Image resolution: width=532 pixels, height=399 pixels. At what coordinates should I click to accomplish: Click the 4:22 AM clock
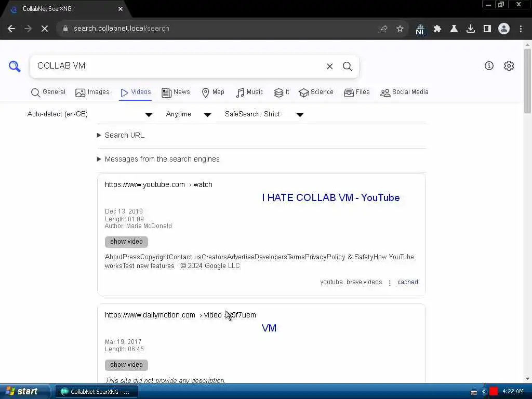(513, 392)
